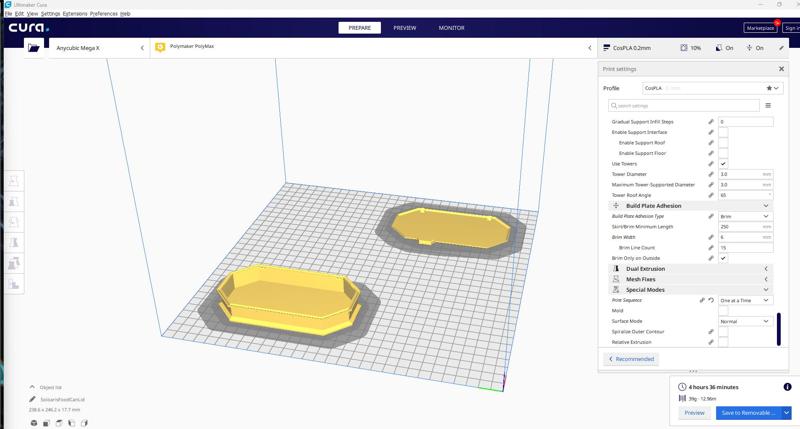Open the Extensions menu
Image resolution: width=800 pixels, height=429 pixels.
75,14
